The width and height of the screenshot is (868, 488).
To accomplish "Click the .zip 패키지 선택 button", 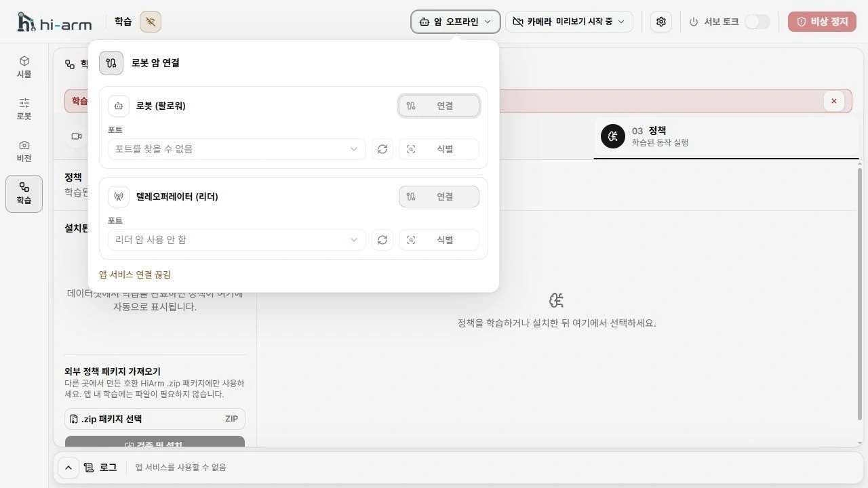I will tap(155, 419).
